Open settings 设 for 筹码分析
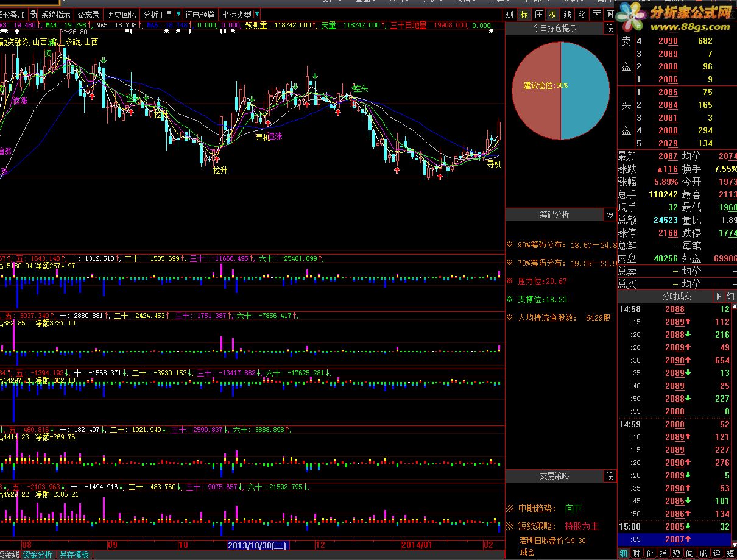737x560 pixels. tap(610, 214)
